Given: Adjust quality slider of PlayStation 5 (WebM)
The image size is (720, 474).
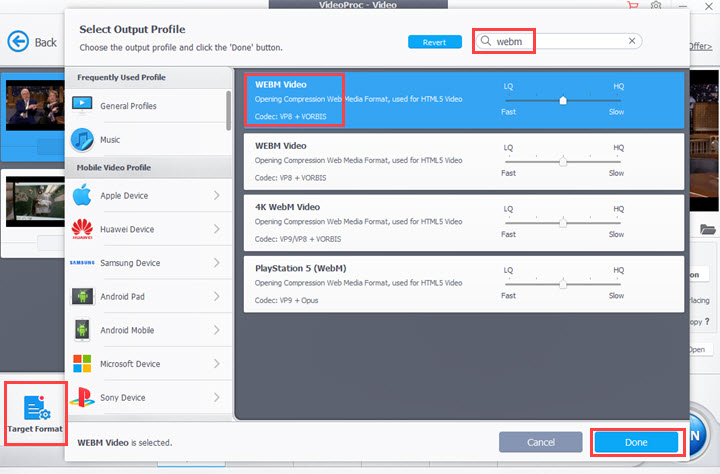Looking at the screenshot, I should point(562,284).
